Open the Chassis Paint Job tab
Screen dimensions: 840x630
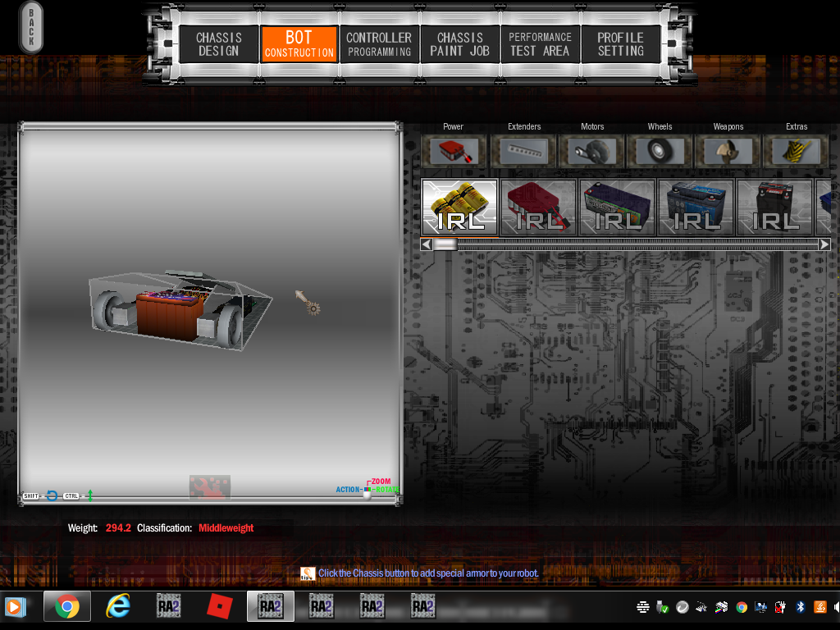coord(459,44)
